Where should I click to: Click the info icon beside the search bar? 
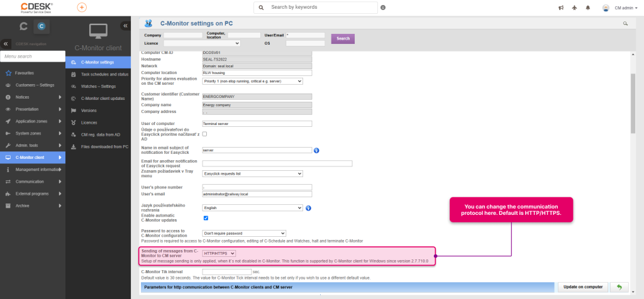[x=383, y=8]
